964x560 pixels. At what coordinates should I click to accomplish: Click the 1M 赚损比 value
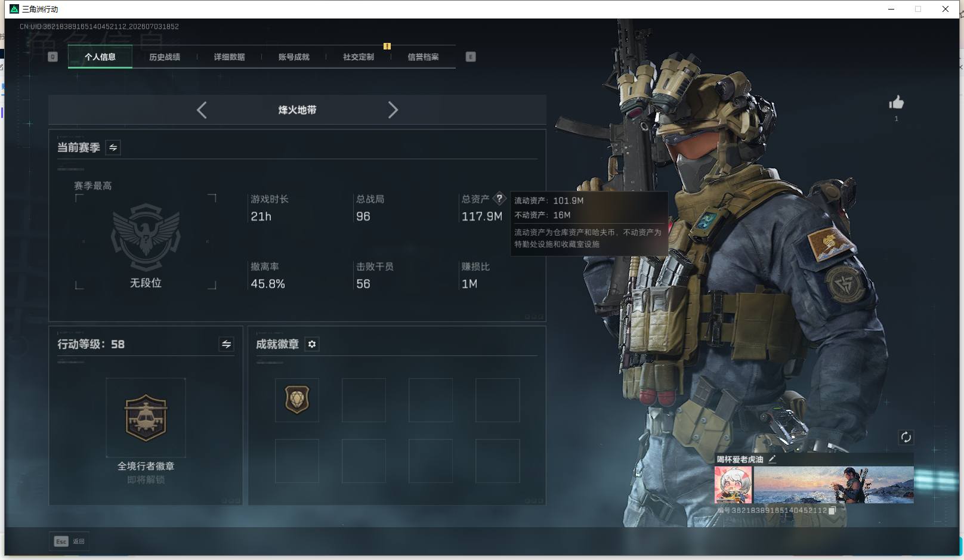click(469, 284)
